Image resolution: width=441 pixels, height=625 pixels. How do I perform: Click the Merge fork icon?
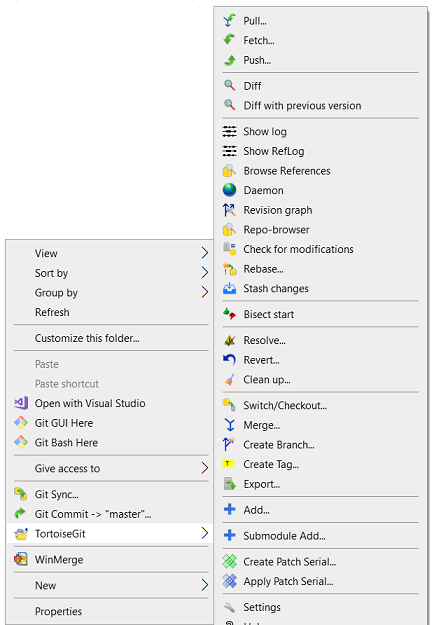point(229,425)
